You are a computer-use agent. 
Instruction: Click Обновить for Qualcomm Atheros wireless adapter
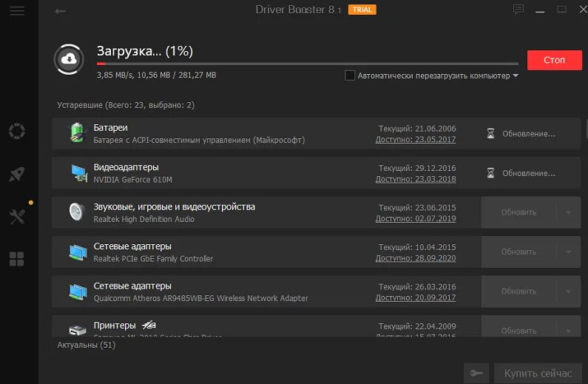click(x=519, y=292)
